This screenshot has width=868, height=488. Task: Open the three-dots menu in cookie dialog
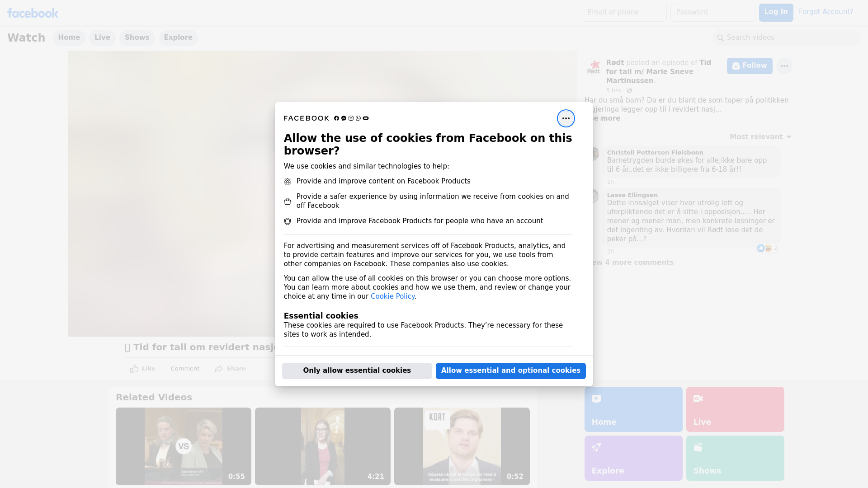[x=566, y=118]
